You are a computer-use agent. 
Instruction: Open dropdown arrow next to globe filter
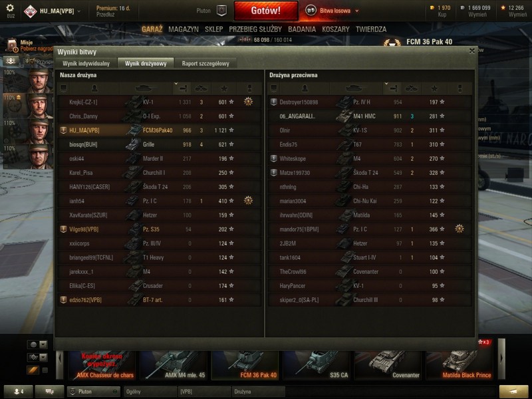[x=43, y=344]
